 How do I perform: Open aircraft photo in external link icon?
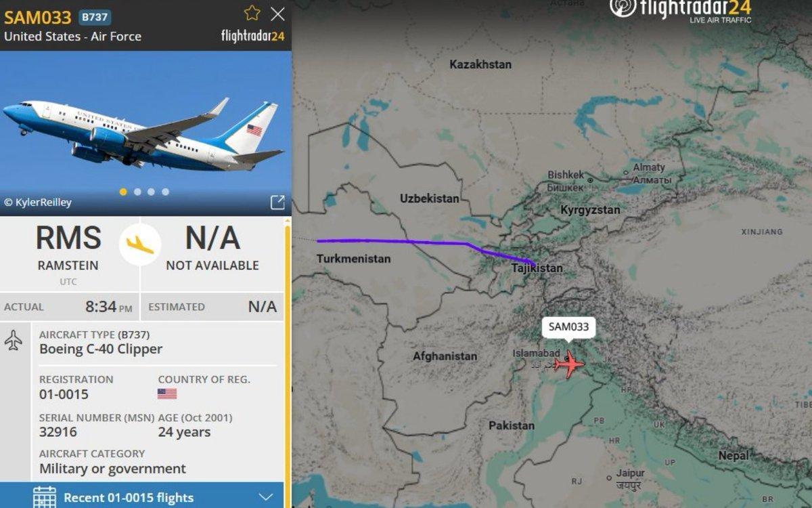[x=277, y=202]
